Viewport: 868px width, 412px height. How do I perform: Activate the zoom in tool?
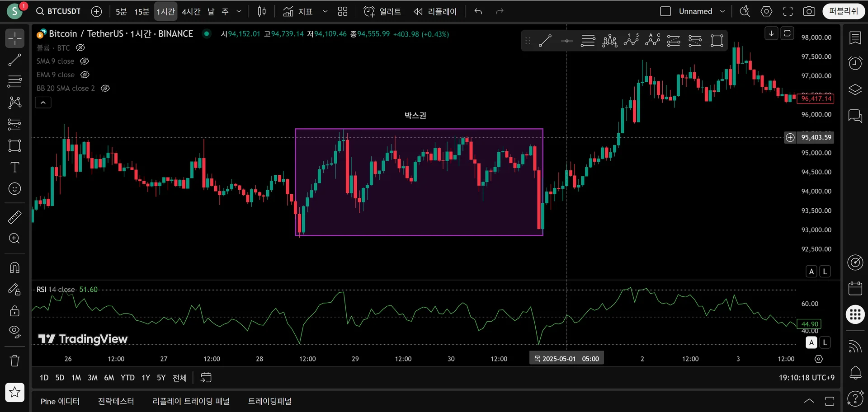click(x=15, y=239)
